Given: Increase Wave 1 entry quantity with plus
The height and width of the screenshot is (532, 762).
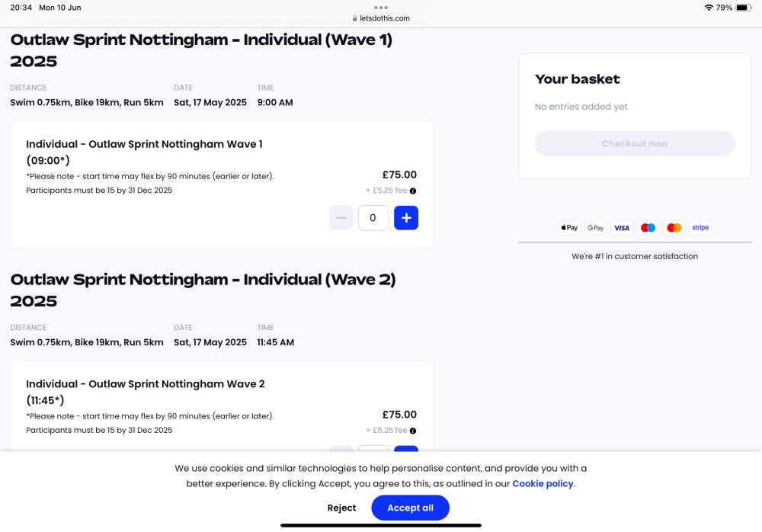Looking at the screenshot, I should point(406,218).
